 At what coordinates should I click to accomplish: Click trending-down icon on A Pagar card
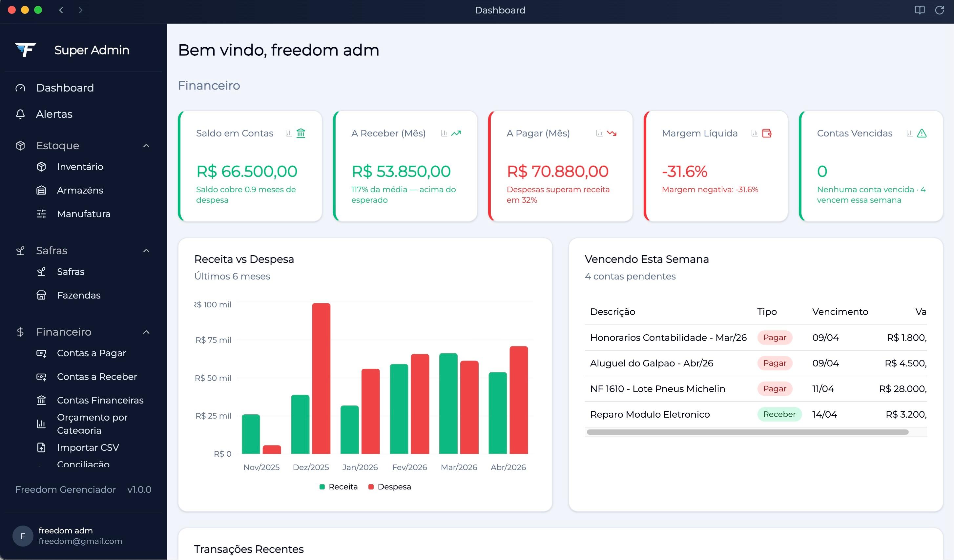[612, 133]
